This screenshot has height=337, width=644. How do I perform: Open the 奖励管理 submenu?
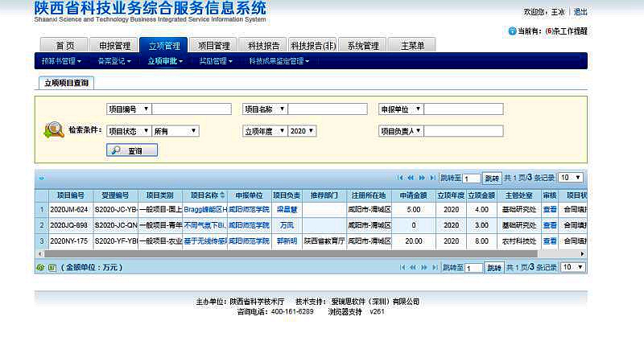pos(215,61)
